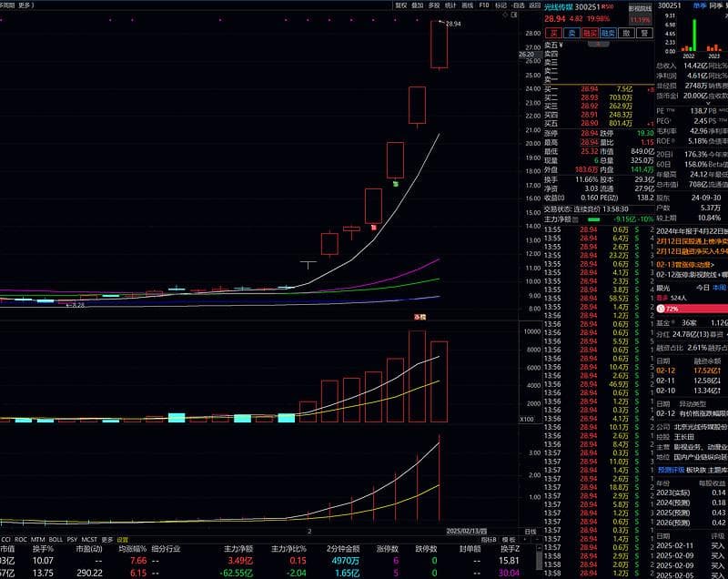Viewport: 728px width, 579px height.
Task: Click the blue 卖 sell button
Action: coord(571,33)
